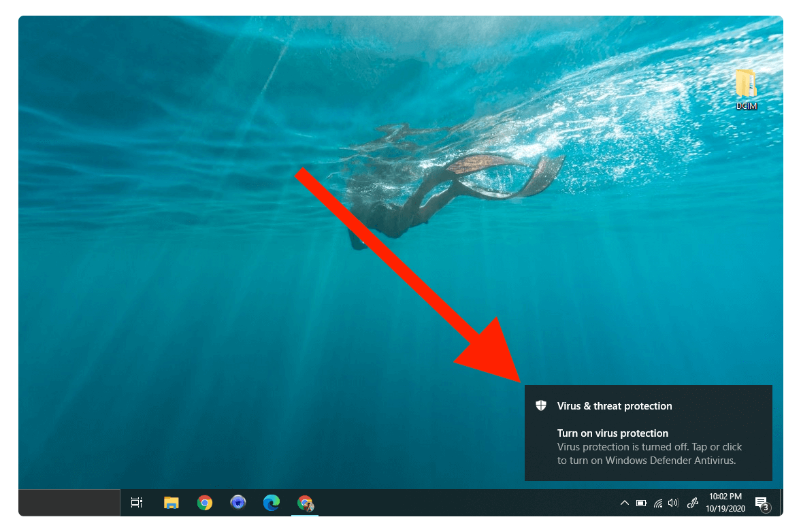
Task: Click the taskbar search box
Action: 69,503
